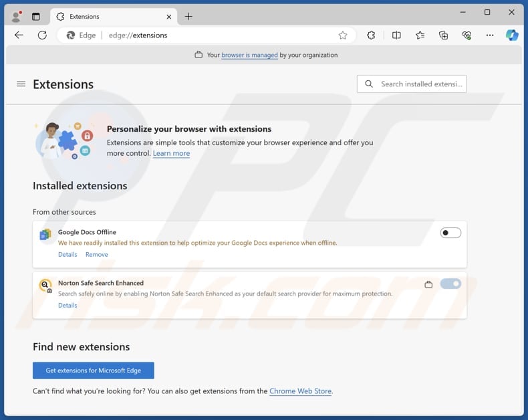This screenshot has height=420, width=528.
Task: Open Details for Google Docs Offline
Action: click(68, 255)
